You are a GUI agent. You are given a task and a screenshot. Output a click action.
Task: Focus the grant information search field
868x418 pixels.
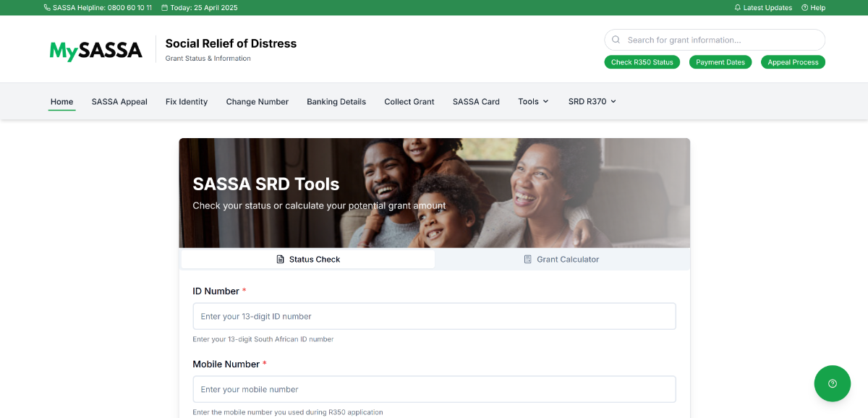coord(715,40)
